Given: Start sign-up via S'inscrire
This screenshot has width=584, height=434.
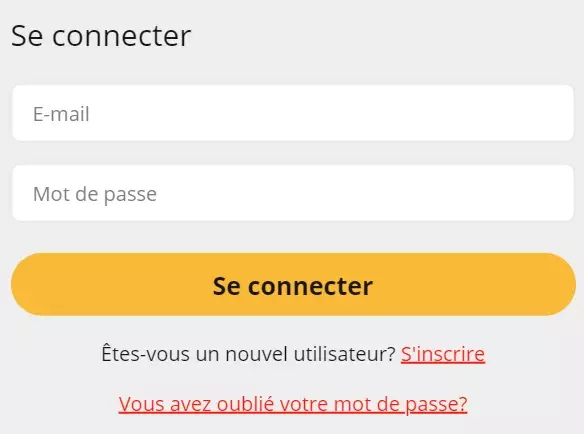Looking at the screenshot, I should point(443,354).
